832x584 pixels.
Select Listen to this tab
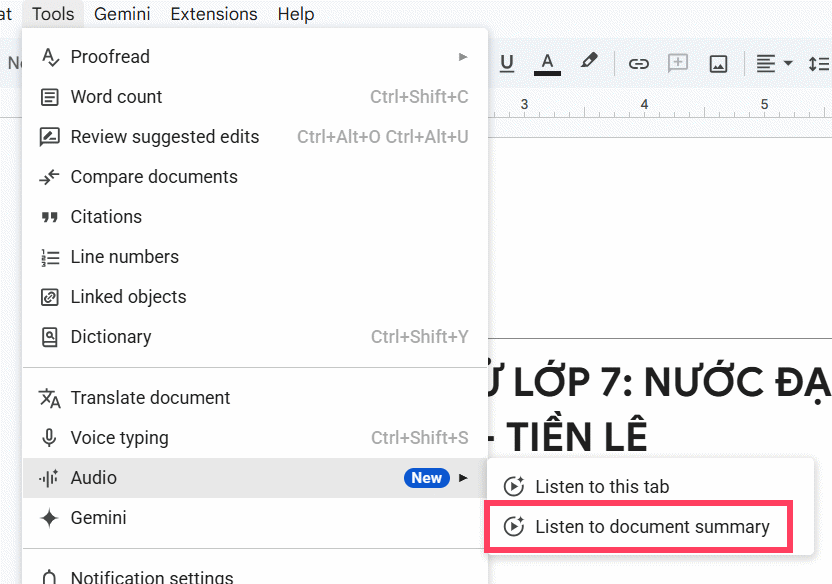650,486
